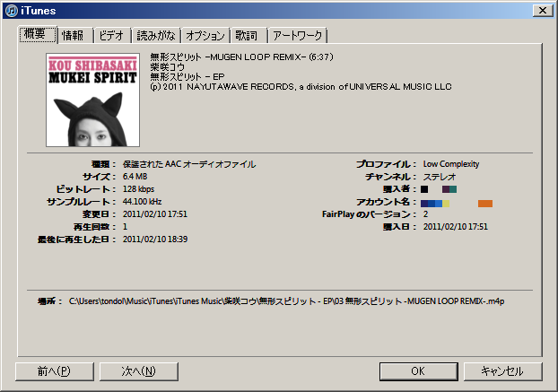Click the 128 kbps bit rate value

[138, 189]
